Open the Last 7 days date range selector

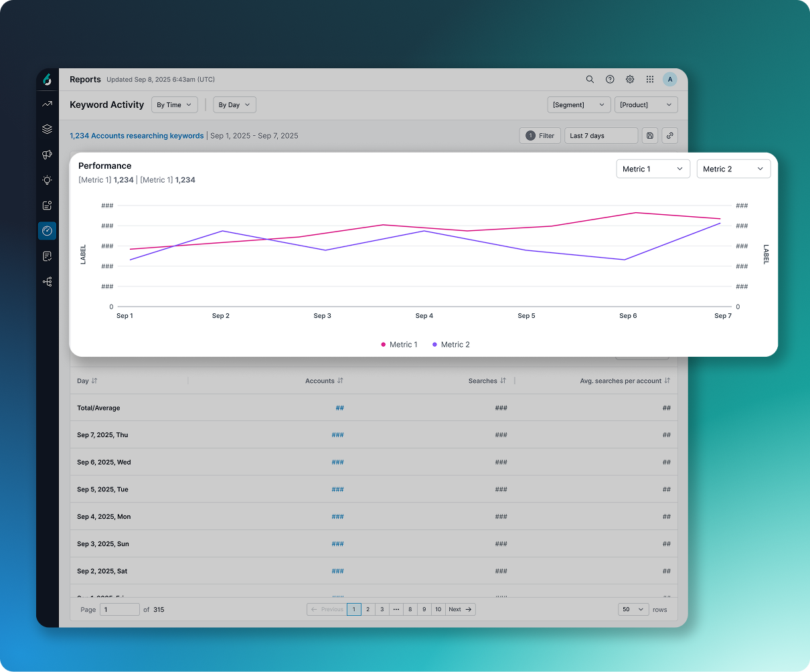coord(601,135)
